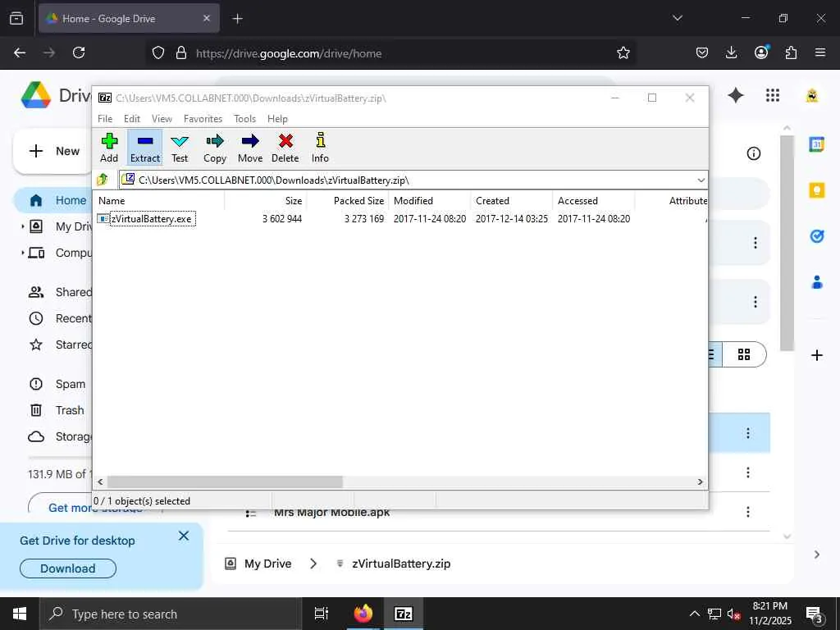Image resolution: width=840 pixels, height=630 pixels.
Task: Switch Drive to grid layout view
Action: click(x=744, y=354)
